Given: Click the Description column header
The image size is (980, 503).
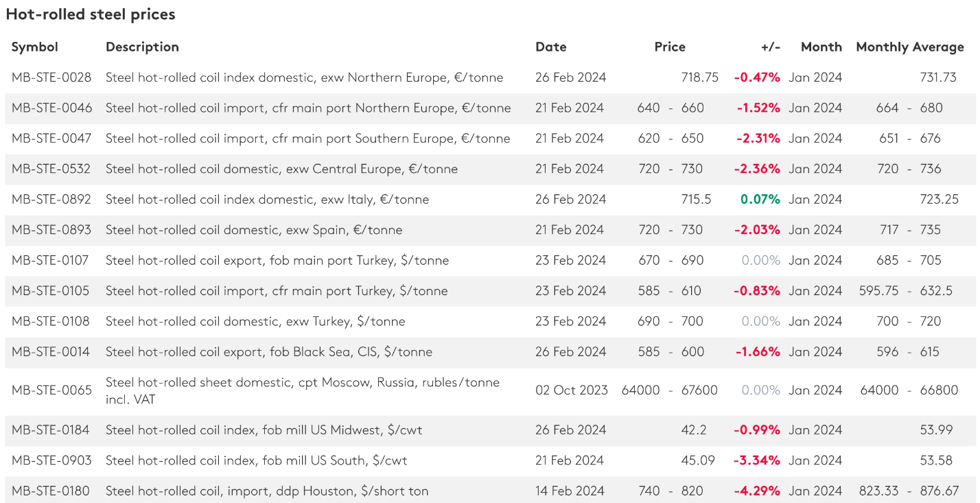Looking at the screenshot, I should click(142, 47).
